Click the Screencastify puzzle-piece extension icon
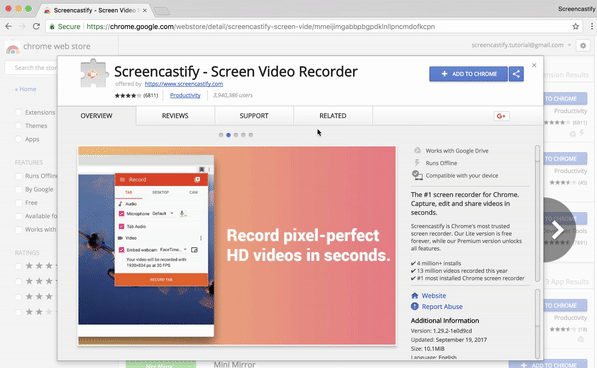 click(94, 73)
